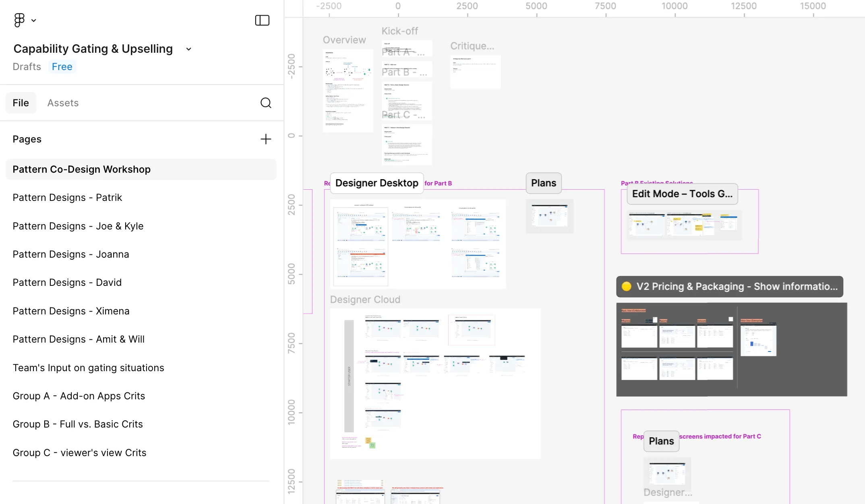
Task: Select the grey STARTER USER vertical bar
Action: [349, 376]
